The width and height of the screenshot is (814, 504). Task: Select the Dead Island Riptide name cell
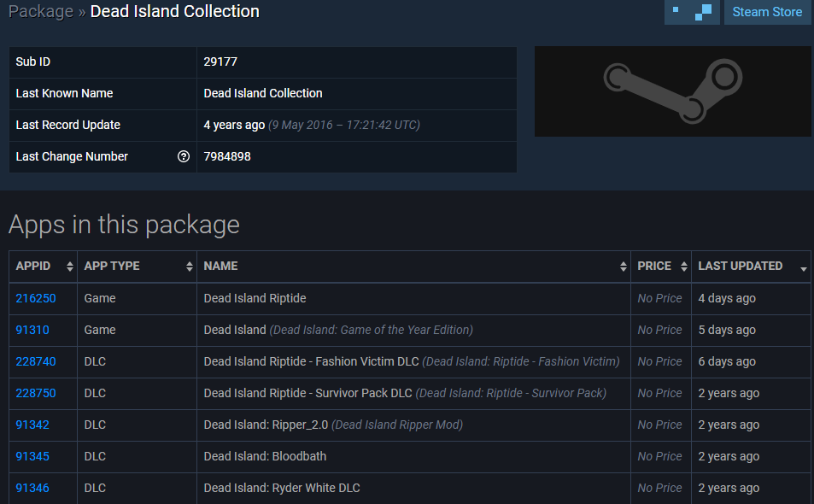[255, 298]
